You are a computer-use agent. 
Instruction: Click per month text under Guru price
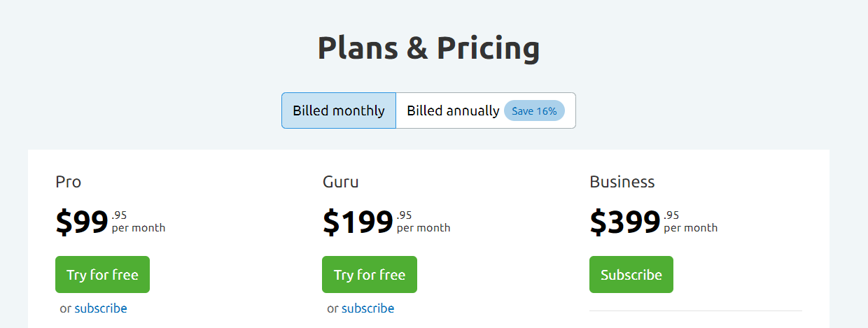click(423, 228)
